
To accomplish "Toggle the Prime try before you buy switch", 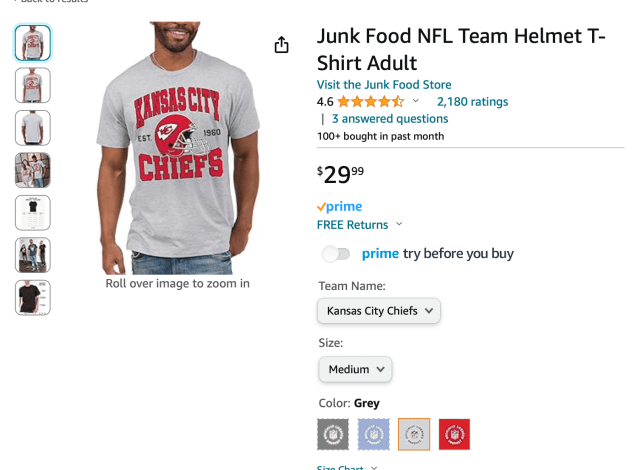I will tap(336, 254).
